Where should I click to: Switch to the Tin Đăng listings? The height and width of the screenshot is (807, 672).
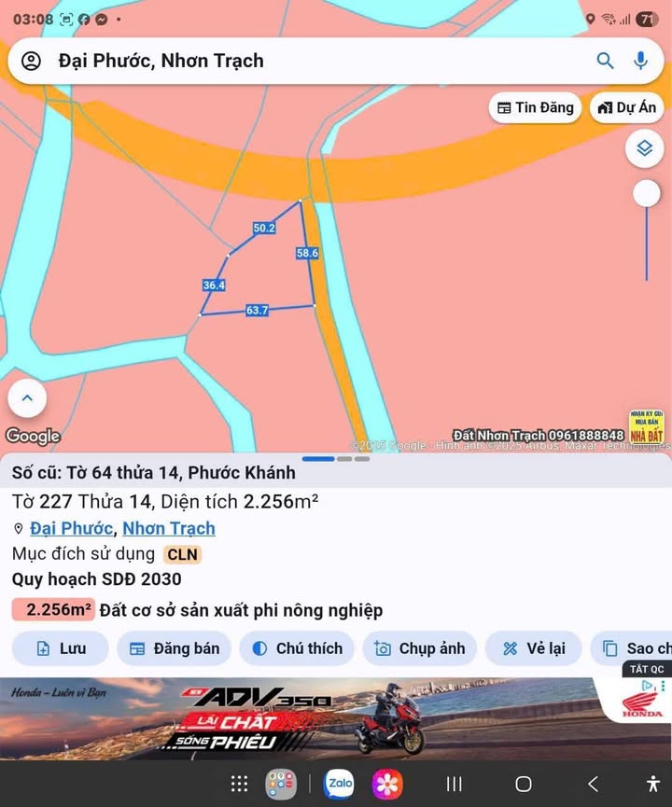[535, 107]
